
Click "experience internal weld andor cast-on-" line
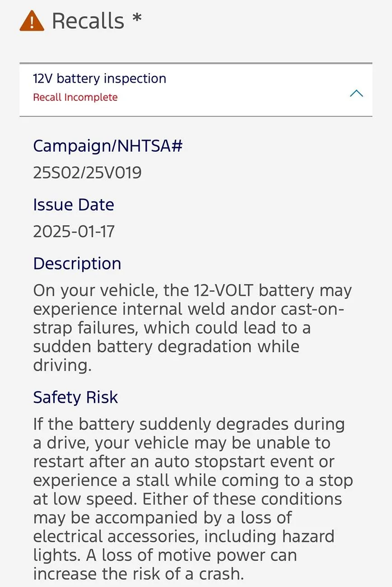click(x=189, y=309)
